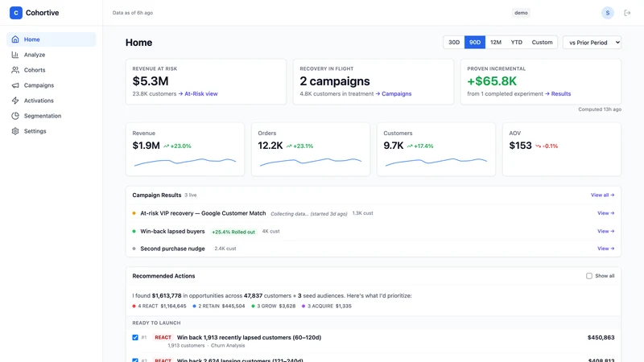
Task: Select the 12M time range
Action: [496, 43]
